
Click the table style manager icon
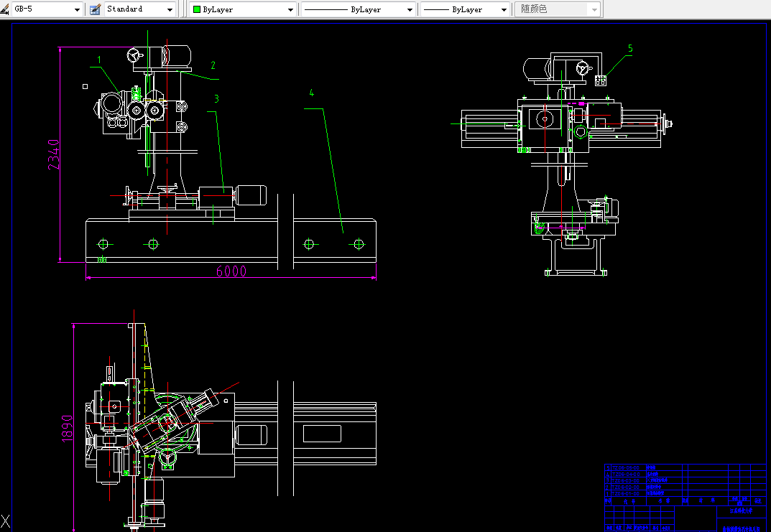click(x=96, y=9)
